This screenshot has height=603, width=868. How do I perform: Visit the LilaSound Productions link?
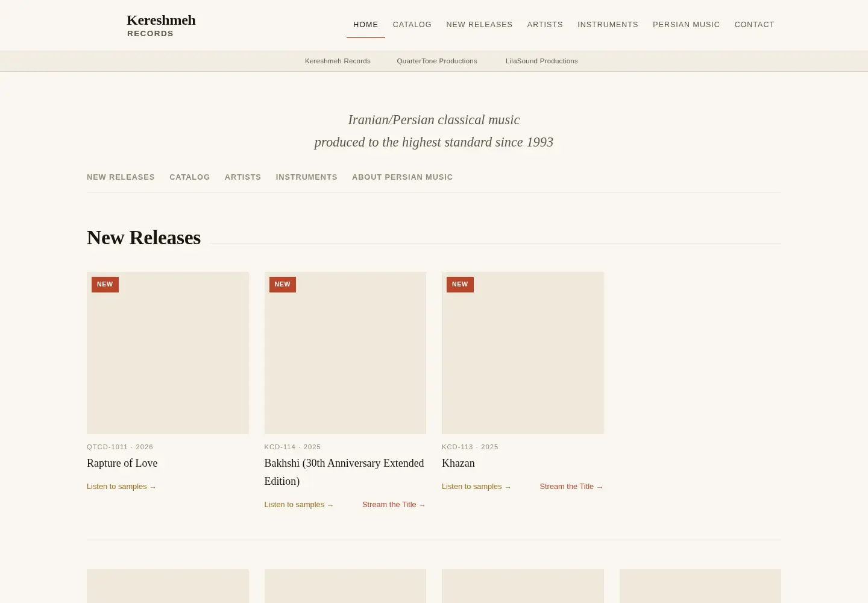[541, 61]
